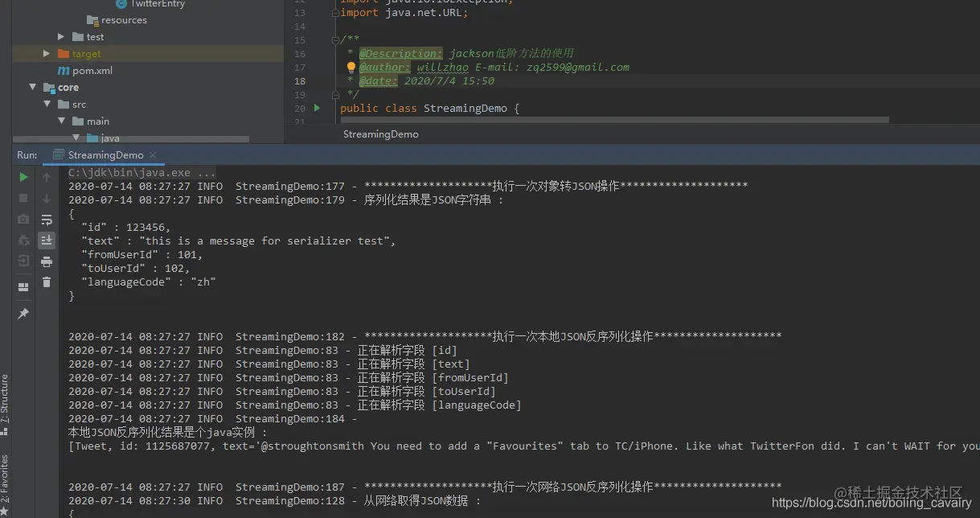Screen dimensions: 980x518
Task: Click the Exit icon in Run toolbar
Action: point(23,261)
